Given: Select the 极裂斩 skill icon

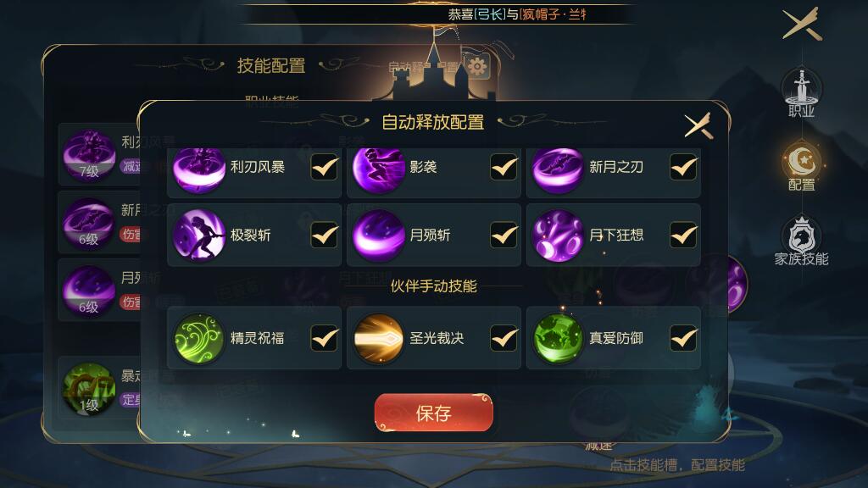Looking at the screenshot, I should pyautogui.click(x=198, y=236).
